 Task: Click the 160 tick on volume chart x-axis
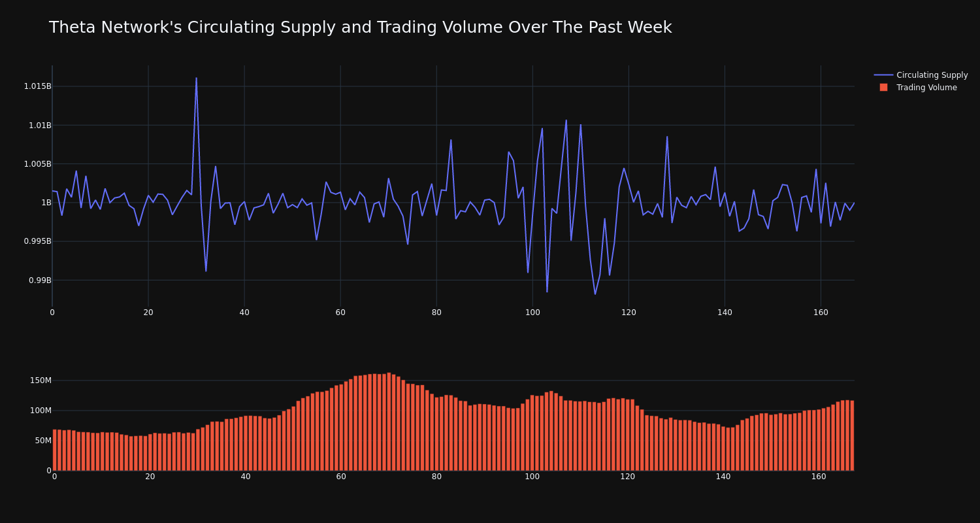click(x=819, y=477)
